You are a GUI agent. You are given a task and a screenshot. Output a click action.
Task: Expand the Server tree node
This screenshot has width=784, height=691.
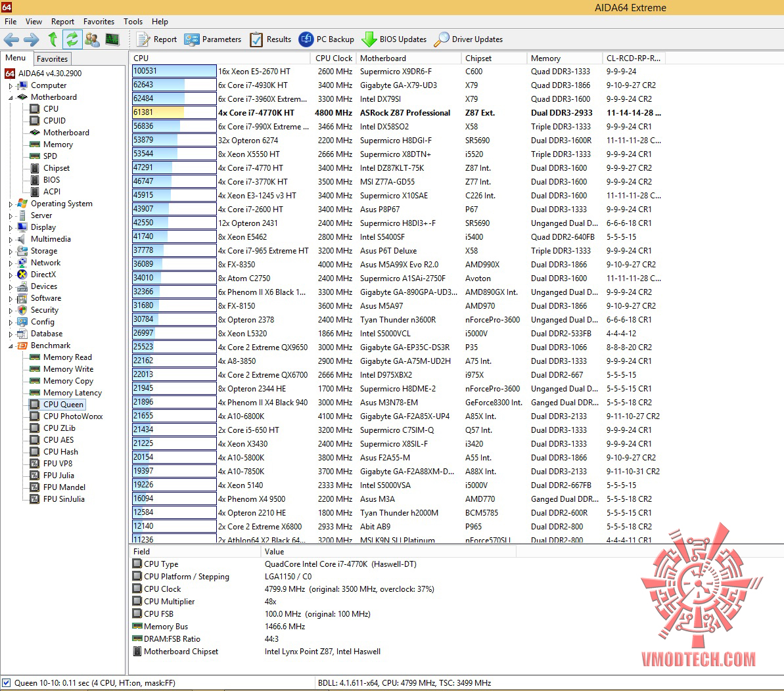[11, 216]
